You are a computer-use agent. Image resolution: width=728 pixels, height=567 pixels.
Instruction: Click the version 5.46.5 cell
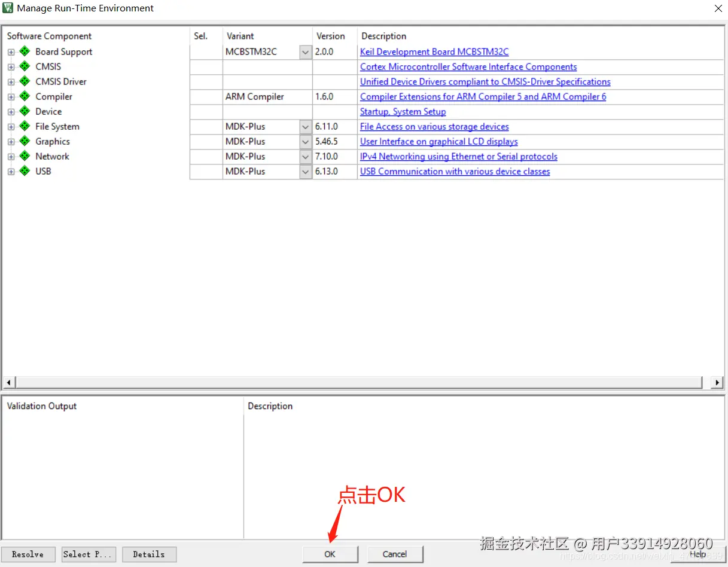pos(335,142)
